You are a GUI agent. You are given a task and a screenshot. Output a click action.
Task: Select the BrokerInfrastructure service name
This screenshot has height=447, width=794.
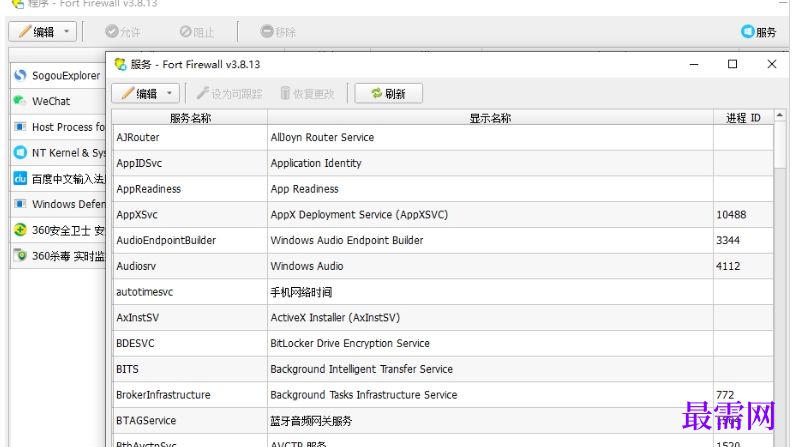[x=163, y=395]
